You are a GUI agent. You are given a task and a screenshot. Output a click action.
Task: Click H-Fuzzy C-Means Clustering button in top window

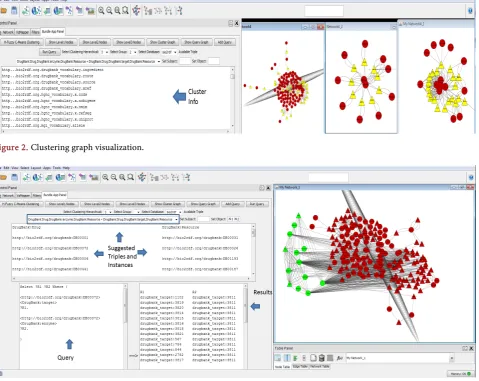[x=22, y=42]
